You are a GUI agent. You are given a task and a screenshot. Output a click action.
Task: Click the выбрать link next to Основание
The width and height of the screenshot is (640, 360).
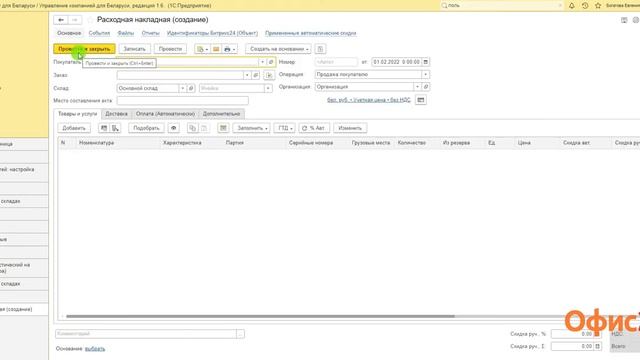click(x=95, y=349)
